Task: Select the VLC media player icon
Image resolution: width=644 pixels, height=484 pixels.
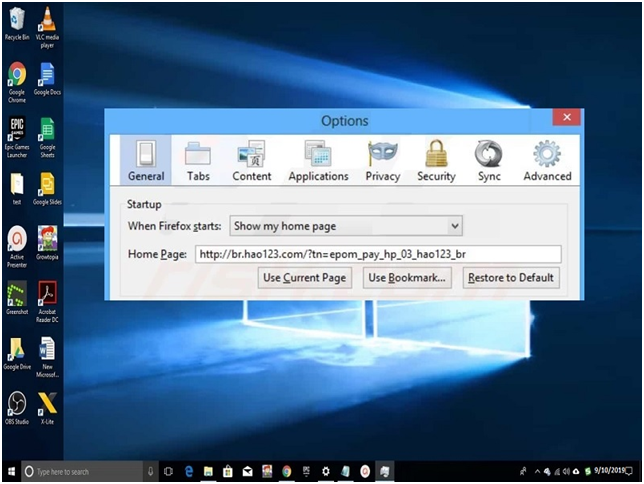Action: coord(47,27)
